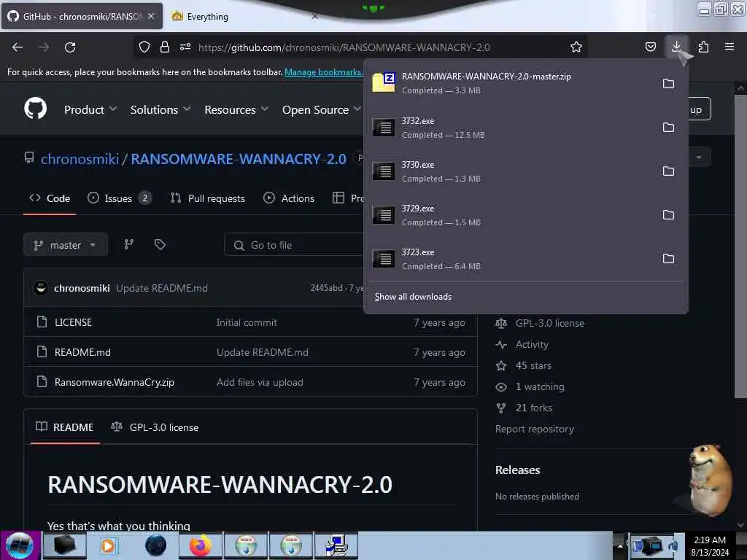Open site permissions icon in address bar
Viewport: 747px width, 560px height.
pos(185,47)
